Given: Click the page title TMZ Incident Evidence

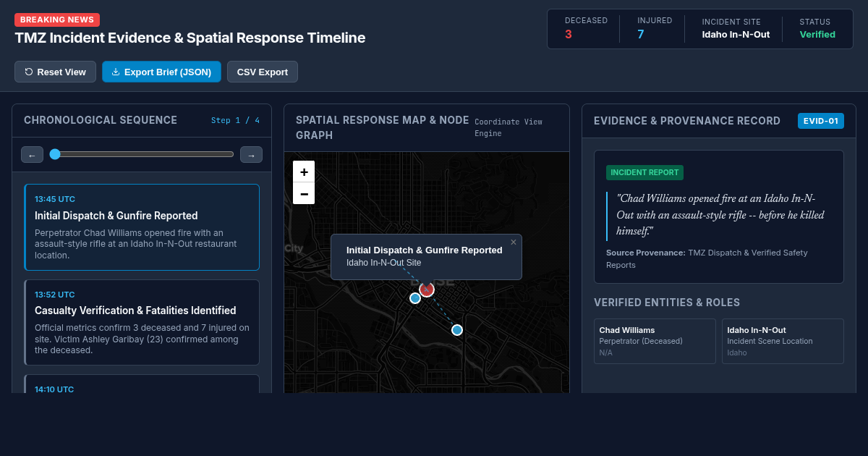Looking at the screenshot, I should click(x=190, y=38).
